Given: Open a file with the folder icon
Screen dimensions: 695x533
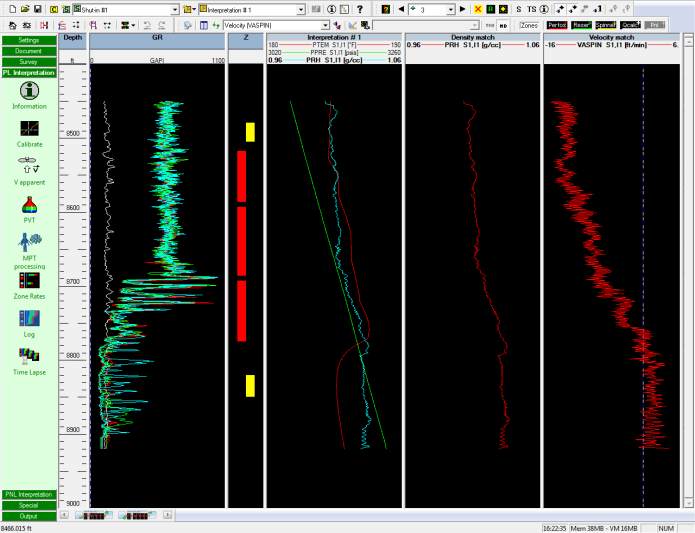Looking at the screenshot, I should [x=25, y=9].
